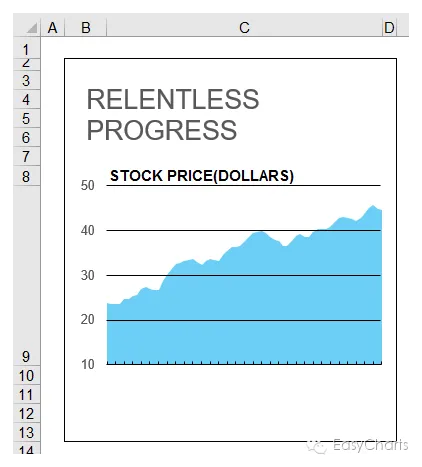Select row 6 header

26,137
